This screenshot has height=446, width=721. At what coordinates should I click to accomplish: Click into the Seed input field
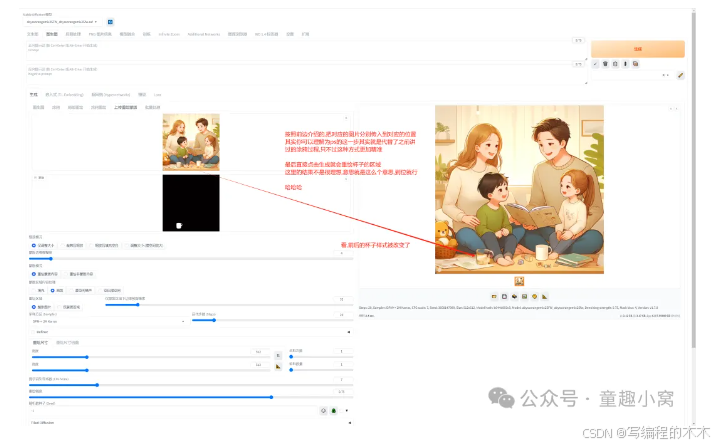click(x=173, y=411)
